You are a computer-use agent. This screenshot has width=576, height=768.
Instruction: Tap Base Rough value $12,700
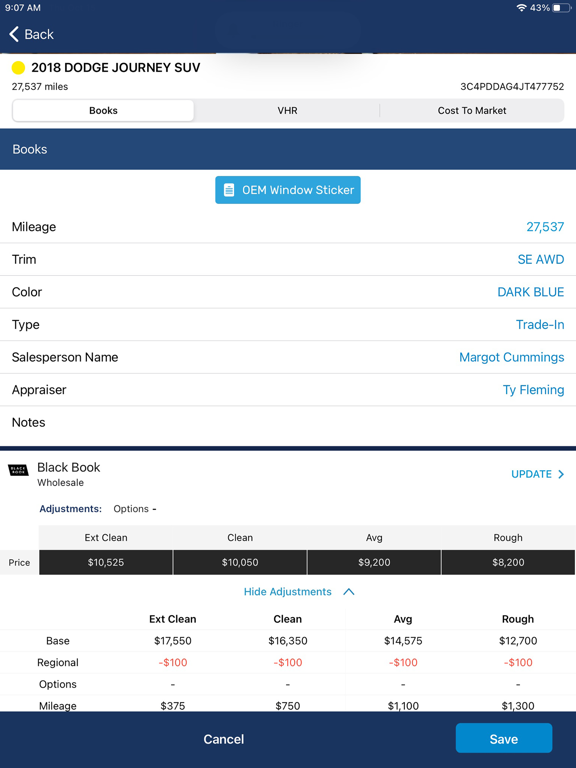click(x=518, y=641)
